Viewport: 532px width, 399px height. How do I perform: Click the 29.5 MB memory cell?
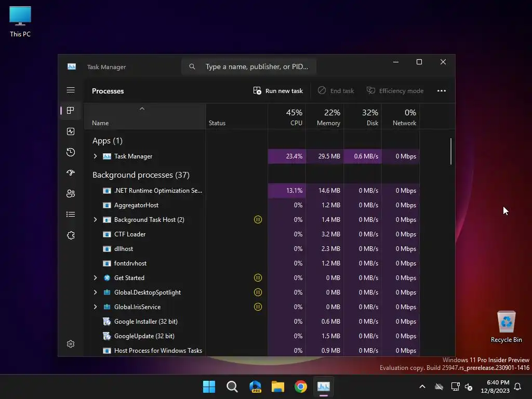pos(325,156)
